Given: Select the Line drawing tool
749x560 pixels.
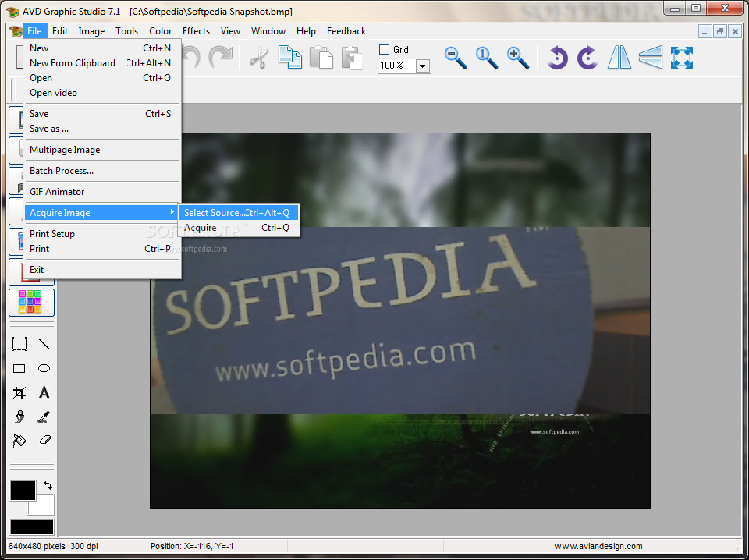Looking at the screenshot, I should [x=44, y=344].
